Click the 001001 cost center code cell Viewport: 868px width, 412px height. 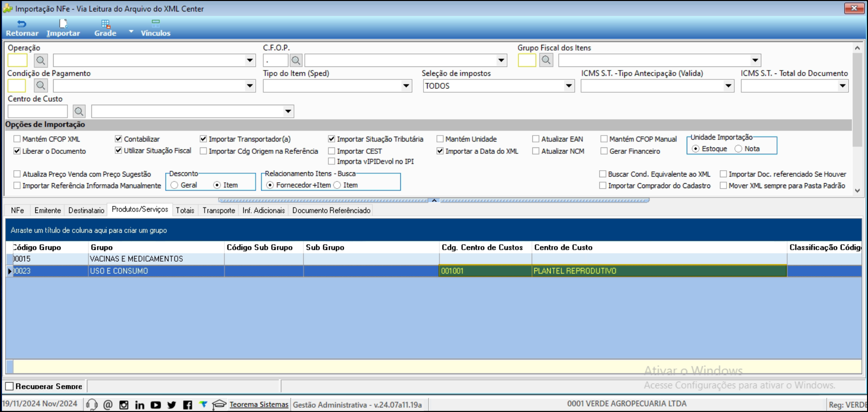pyautogui.click(x=486, y=271)
